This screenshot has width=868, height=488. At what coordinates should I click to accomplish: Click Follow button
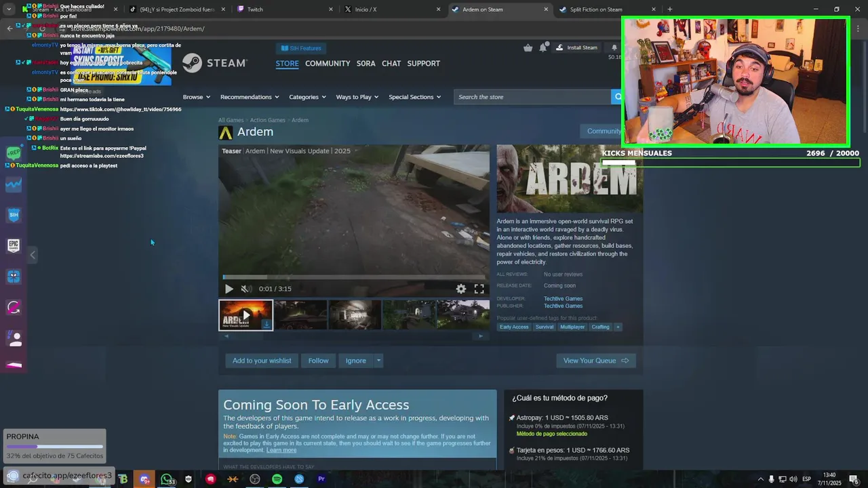(318, 361)
